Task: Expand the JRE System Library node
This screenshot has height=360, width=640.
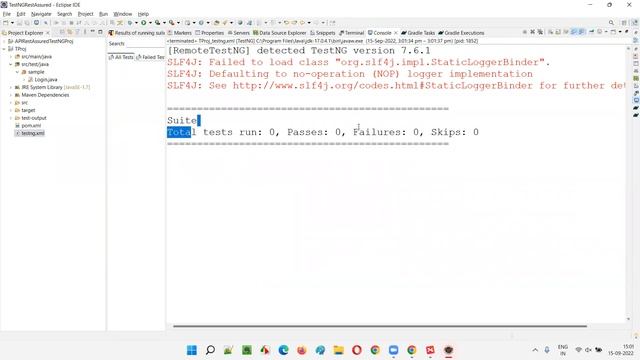Action: pyautogui.click(x=11, y=87)
